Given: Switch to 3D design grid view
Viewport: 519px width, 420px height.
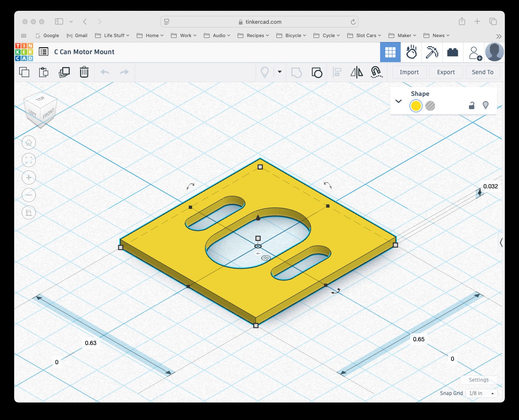Looking at the screenshot, I should click(x=390, y=52).
